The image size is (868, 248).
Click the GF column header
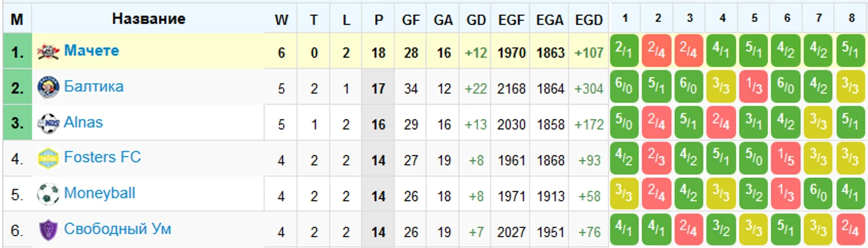pyautogui.click(x=411, y=20)
